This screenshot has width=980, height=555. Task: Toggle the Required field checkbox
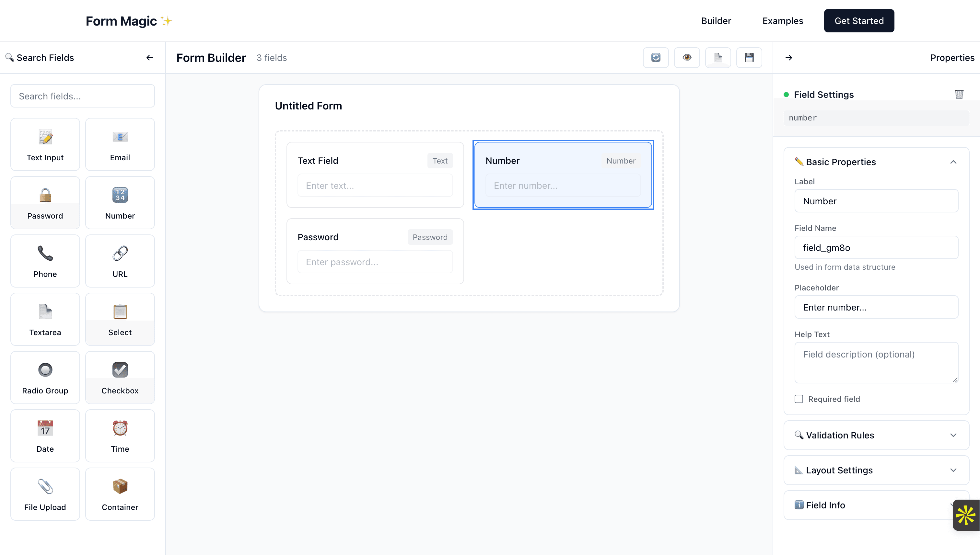click(799, 399)
